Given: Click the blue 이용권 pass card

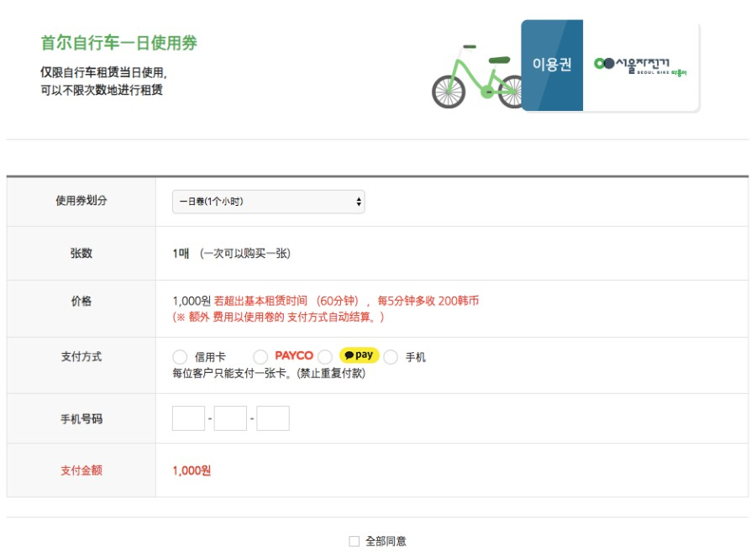Looking at the screenshot, I should click(552, 65).
